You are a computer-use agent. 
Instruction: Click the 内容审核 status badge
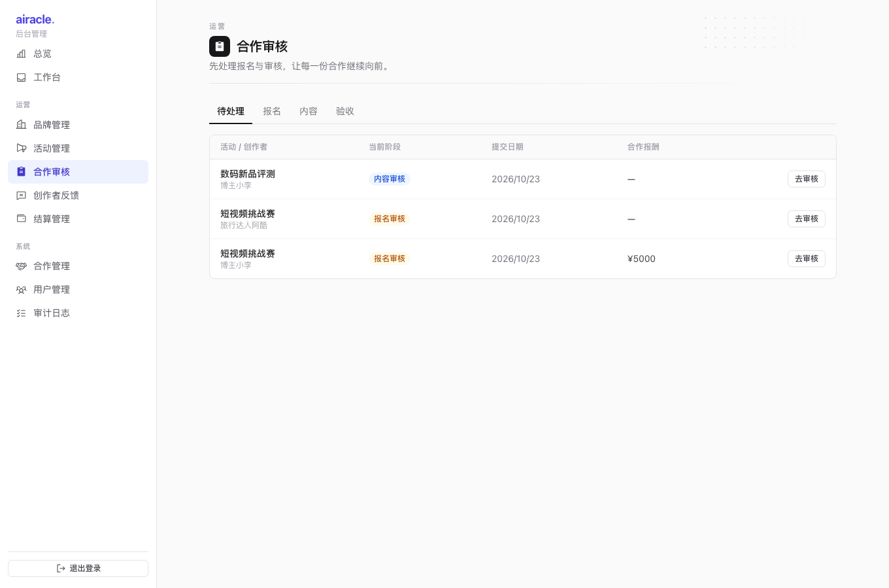click(x=390, y=179)
